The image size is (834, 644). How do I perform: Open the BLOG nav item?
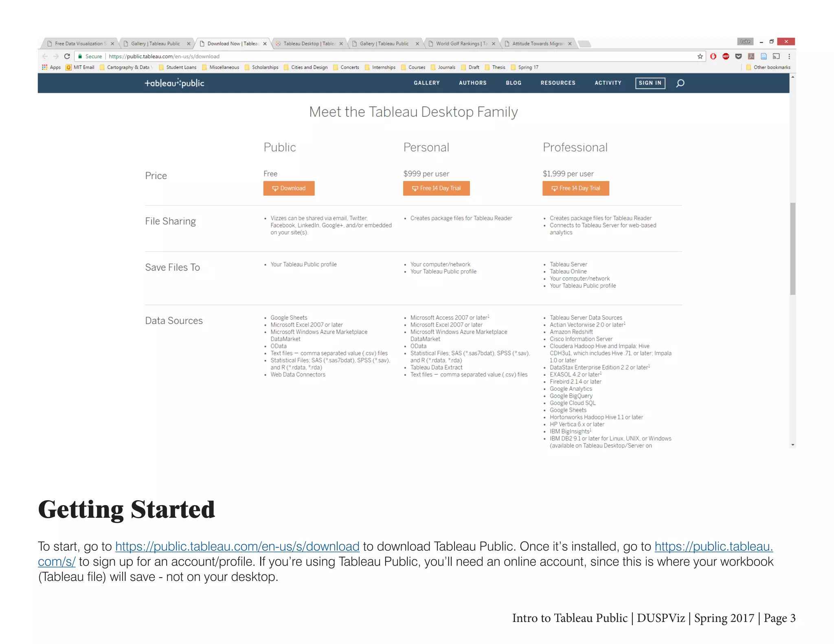[x=514, y=83]
